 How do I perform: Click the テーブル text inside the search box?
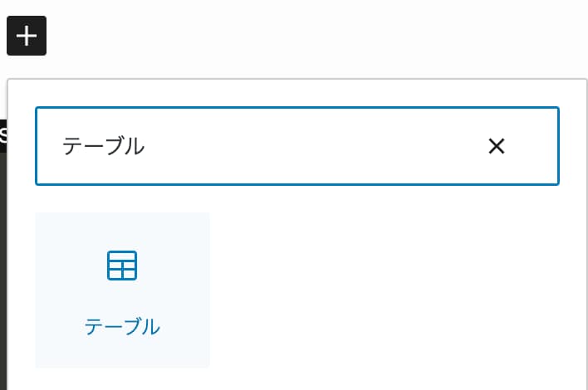coord(104,146)
